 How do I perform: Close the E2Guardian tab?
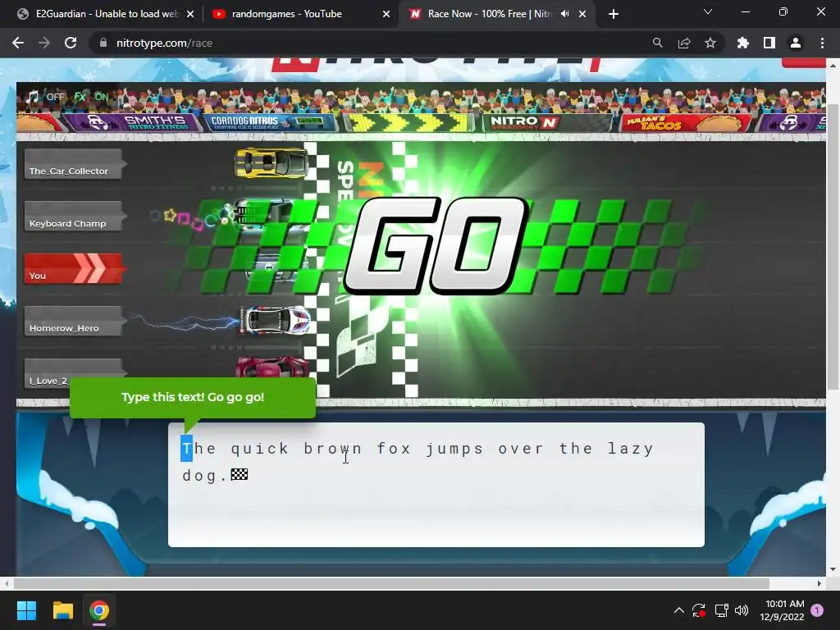coord(190,14)
